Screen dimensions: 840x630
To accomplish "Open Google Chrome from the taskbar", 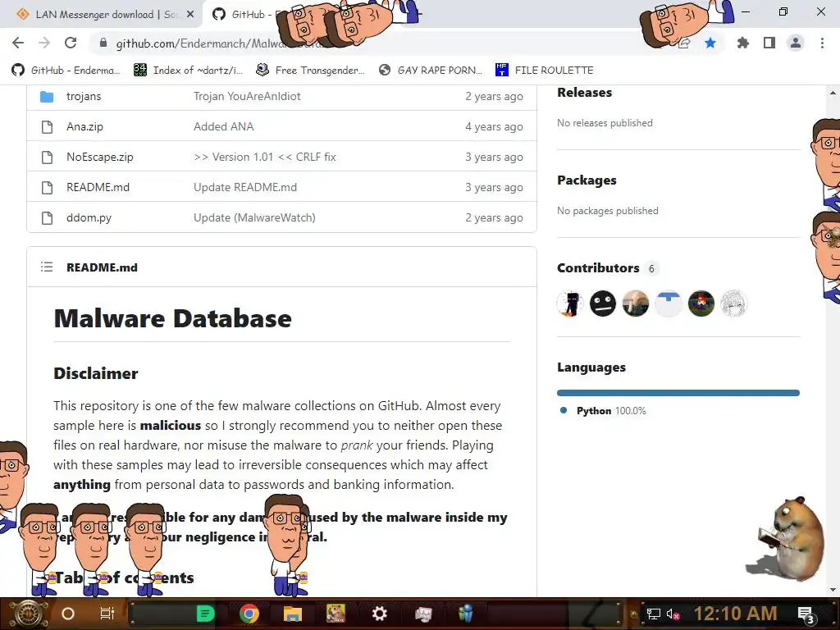I will pyautogui.click(x=249, y=614).
